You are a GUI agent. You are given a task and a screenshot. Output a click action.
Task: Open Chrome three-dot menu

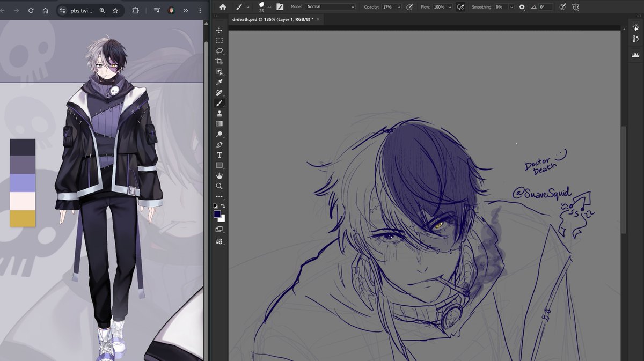[x=200, y=10]
